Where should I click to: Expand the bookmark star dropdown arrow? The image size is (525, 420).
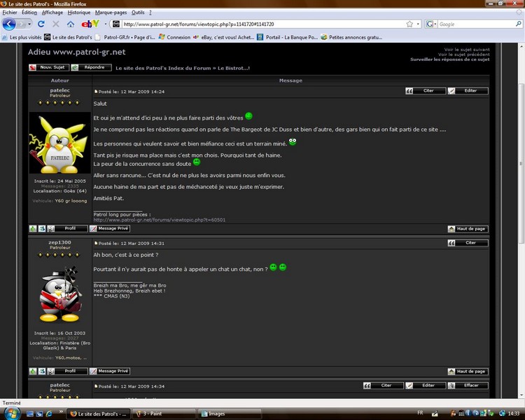[x=418, y=24]
